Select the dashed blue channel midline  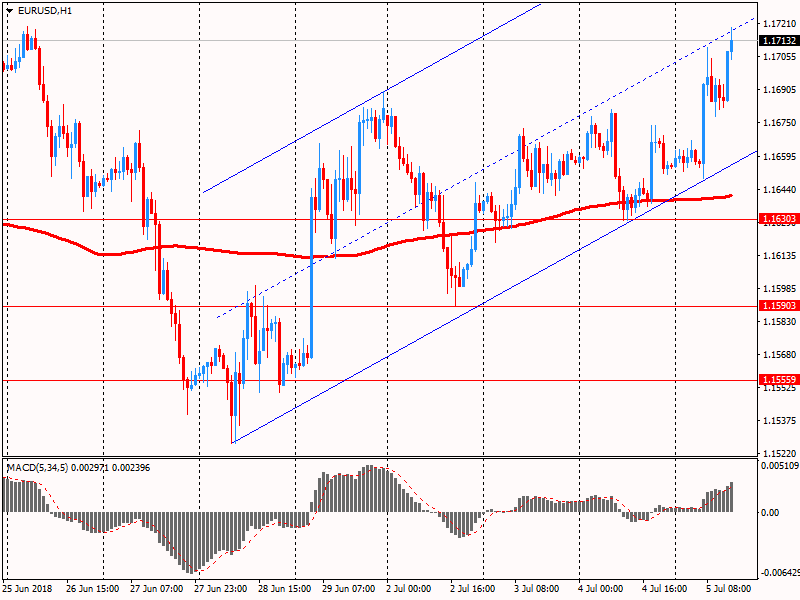point(486,168)
